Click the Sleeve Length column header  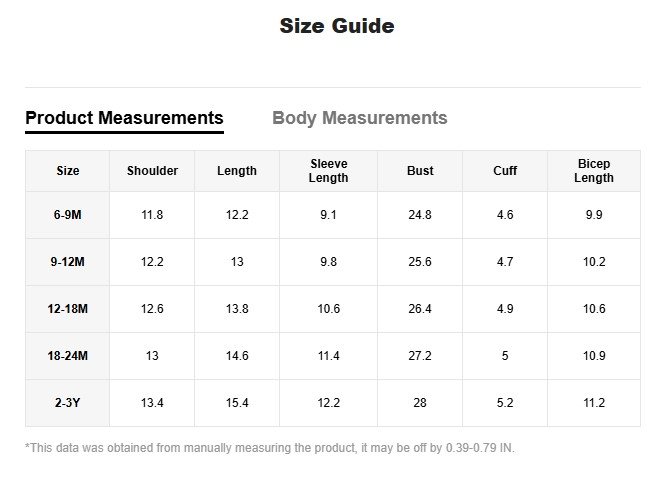coord(328,171)
